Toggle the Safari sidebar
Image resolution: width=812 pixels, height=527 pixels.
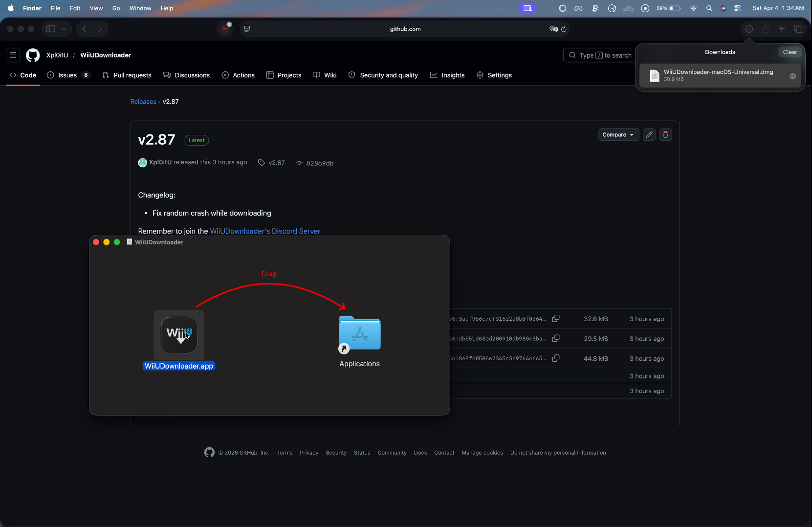51,28
